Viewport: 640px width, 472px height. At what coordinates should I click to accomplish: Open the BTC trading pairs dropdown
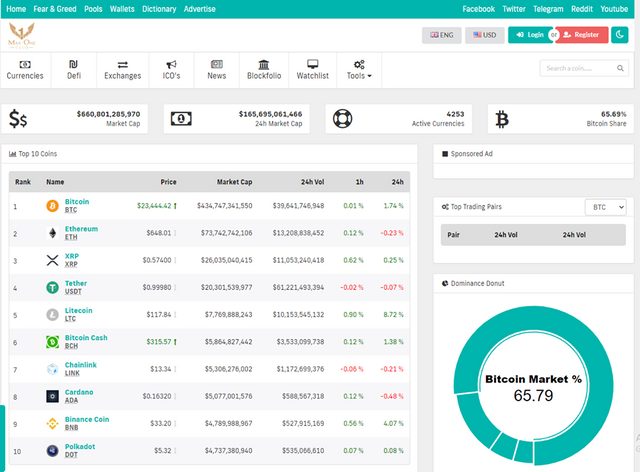pyautogui.click(x=605, y=207)
